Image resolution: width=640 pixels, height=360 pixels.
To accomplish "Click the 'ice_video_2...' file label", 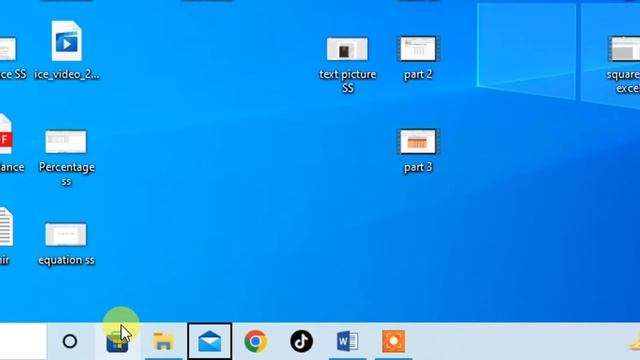I will [67, 75].
